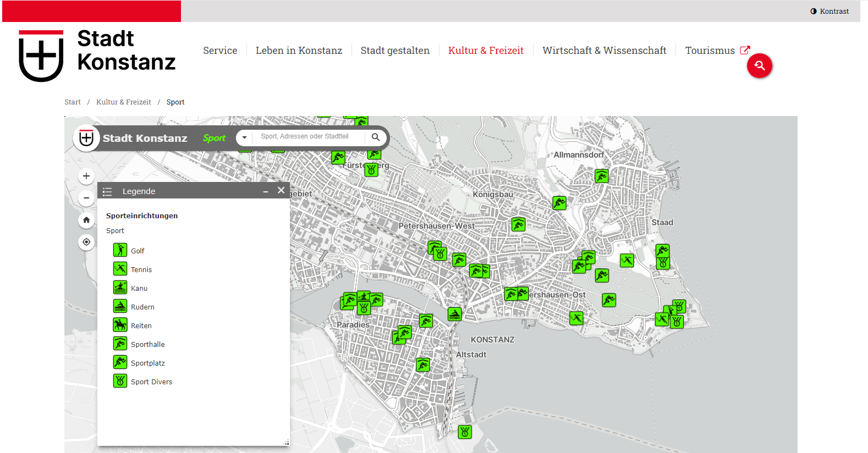Image resolution: width=868 pixels, height=453 pixels.
Task: Open the map search options dropdown arrow
Action: click(x=244, y=137)
